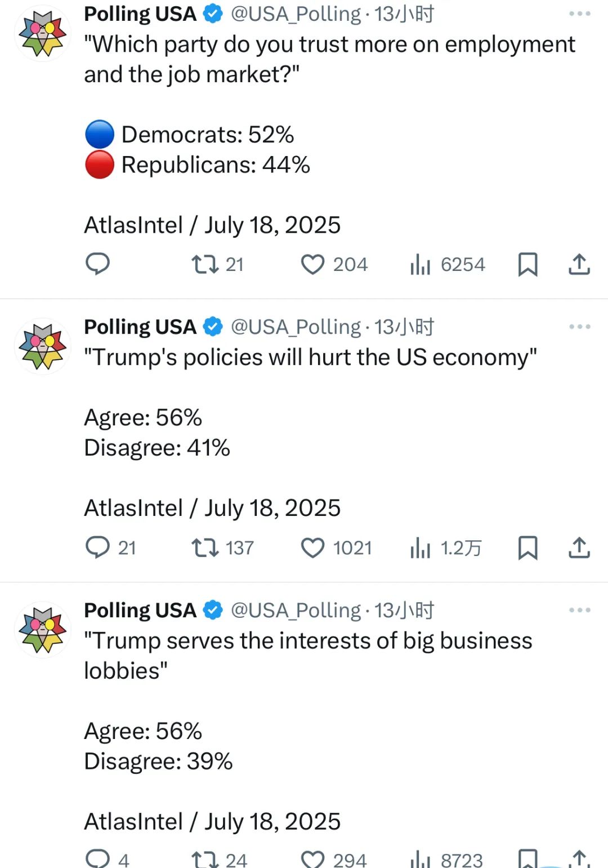The image size is (608, 868).
Task: Reply to the employment and job market tweet
Action: [97, 264]
